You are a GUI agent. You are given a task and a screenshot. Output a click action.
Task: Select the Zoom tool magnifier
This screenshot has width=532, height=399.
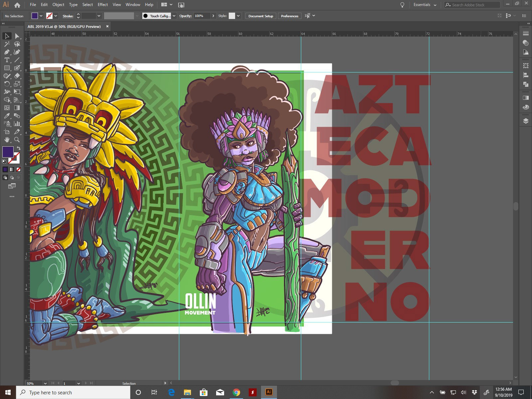click(17, 140)
